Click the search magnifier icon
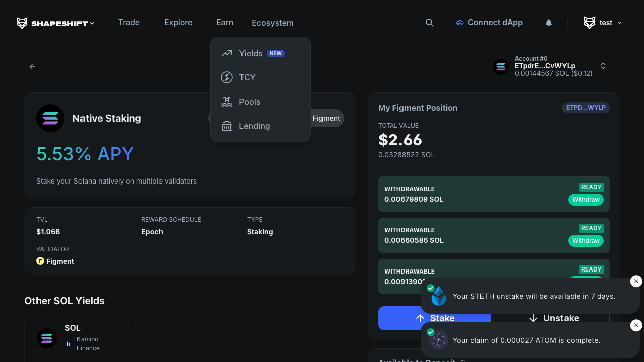The height and width of the screenshot is (362, 644). (x=429, y=23)
